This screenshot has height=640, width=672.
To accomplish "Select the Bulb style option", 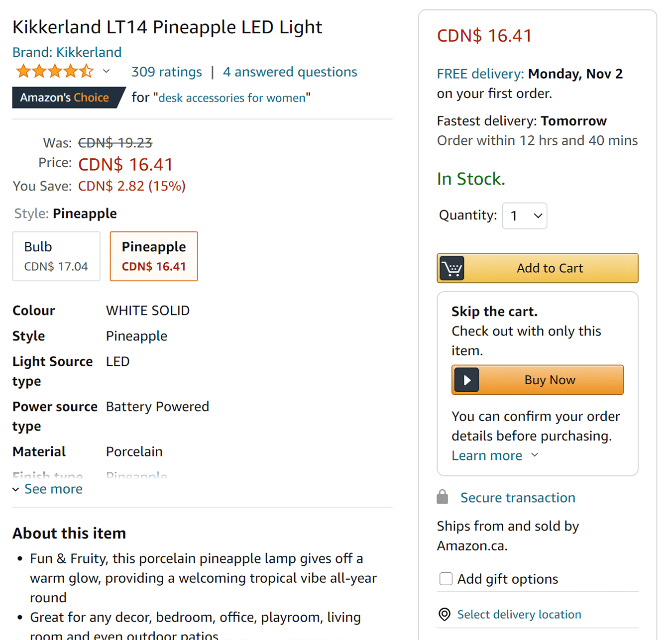I will [56, 256].
